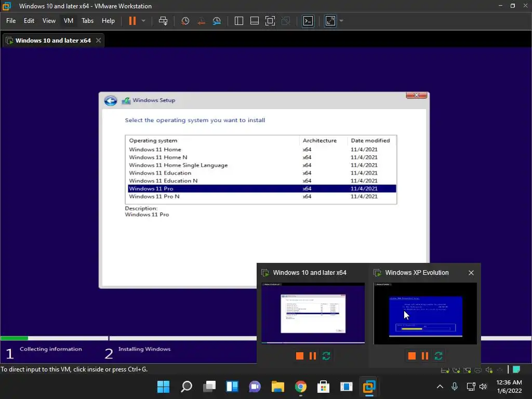Enter full screen mode icon
The height and width of the screenshot is (399, 532).
click(x=270, y=21)
